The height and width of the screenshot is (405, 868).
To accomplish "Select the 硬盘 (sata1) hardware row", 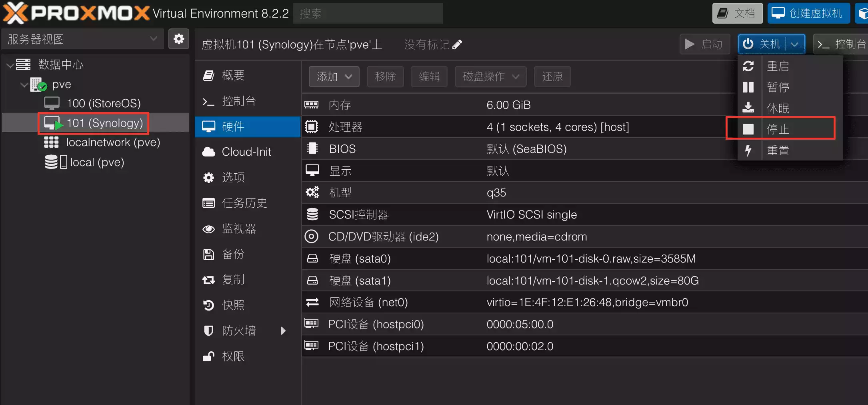I will pyautogui.click(x=480, y=281).
